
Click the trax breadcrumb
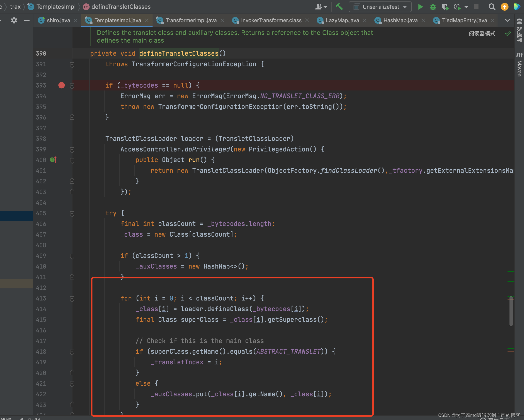15,7
